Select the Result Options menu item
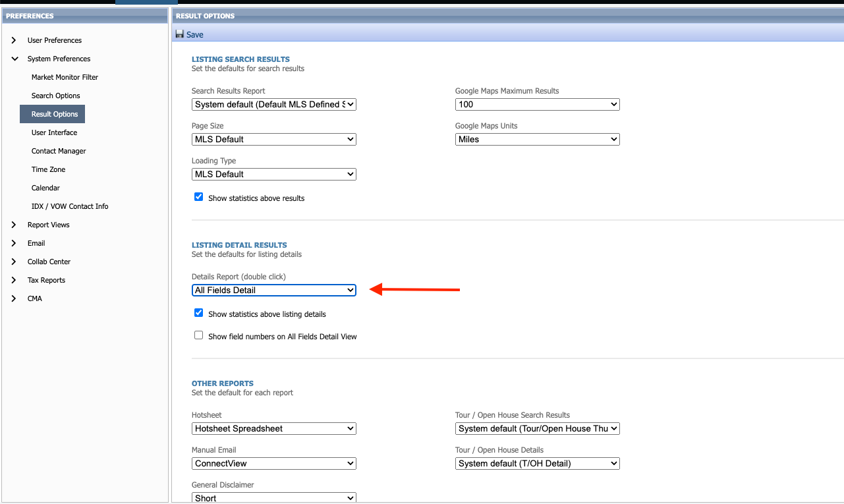844x504 pixels. 53,114
